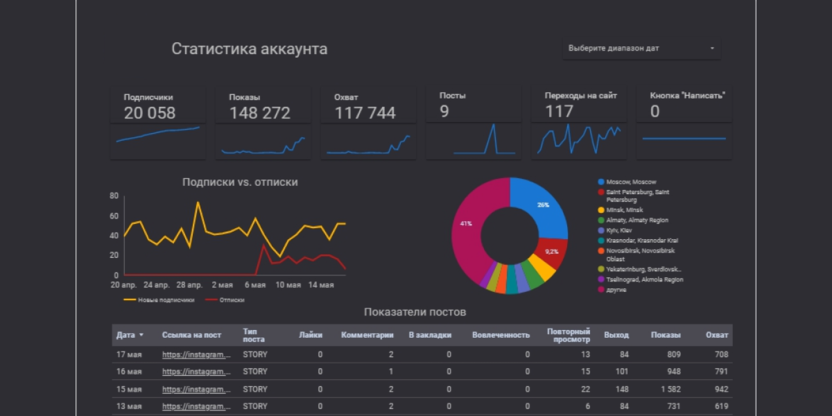Viewport: 832px width, 416px height.
Task: Open the date range dropdown selector
Action: click(x=640, y=48)
